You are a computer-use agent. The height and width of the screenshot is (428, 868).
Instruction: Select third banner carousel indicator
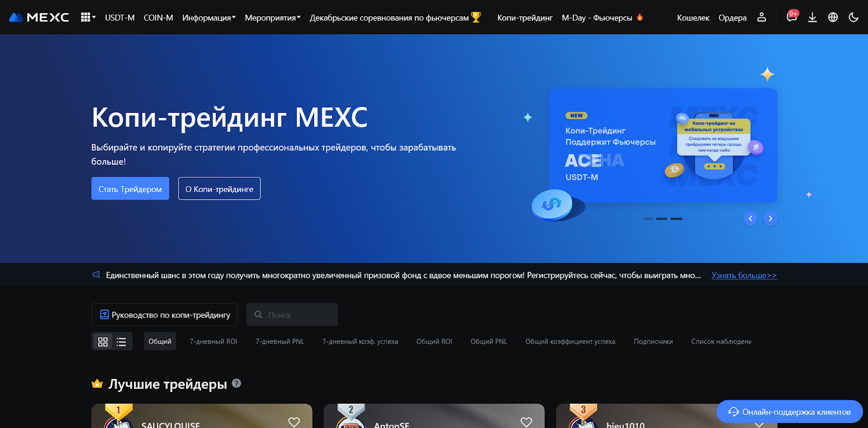(x=676, y=219)
